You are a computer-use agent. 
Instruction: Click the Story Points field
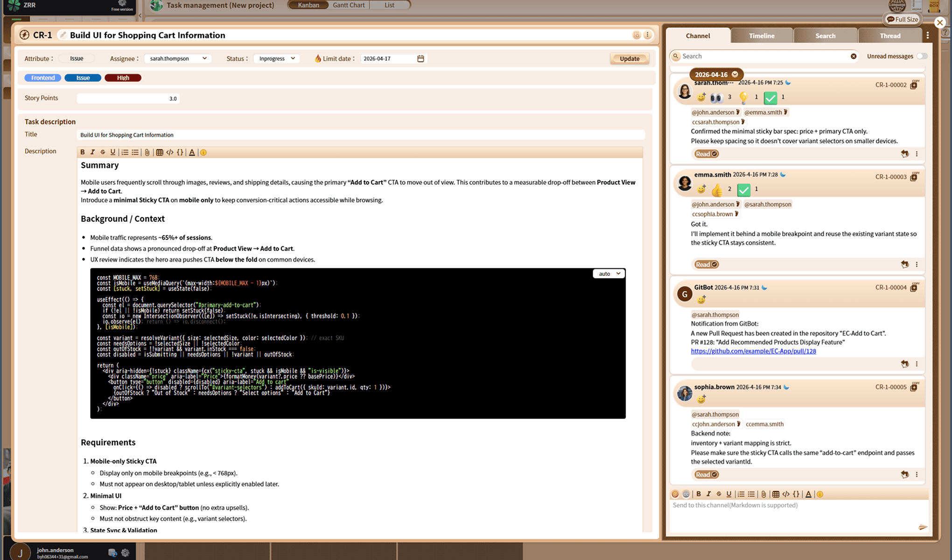pyautogui.click(x=128, y=98)
